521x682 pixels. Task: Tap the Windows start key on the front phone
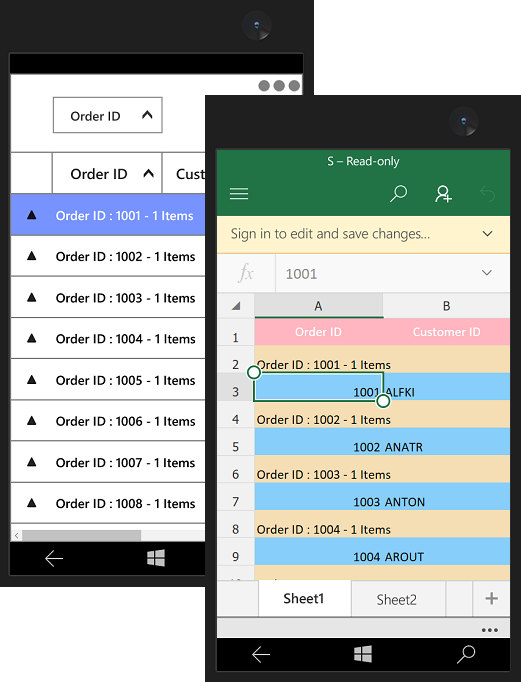click(363, 654)
